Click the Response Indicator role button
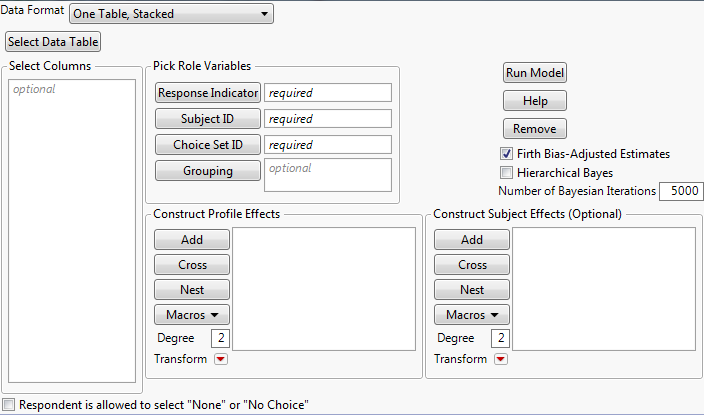The width and height of the screenshot is (704, 415). pyautogui.click(x=207, y=93)
